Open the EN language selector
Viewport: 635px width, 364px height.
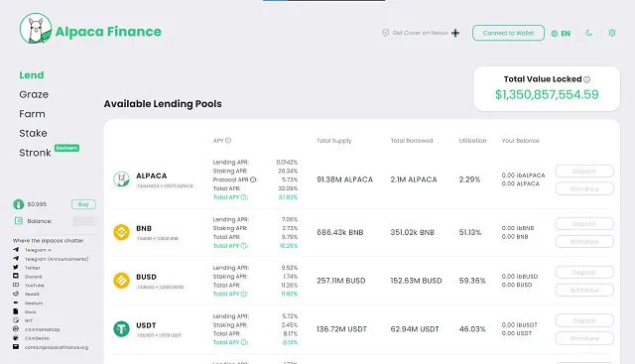pos(561,34)
